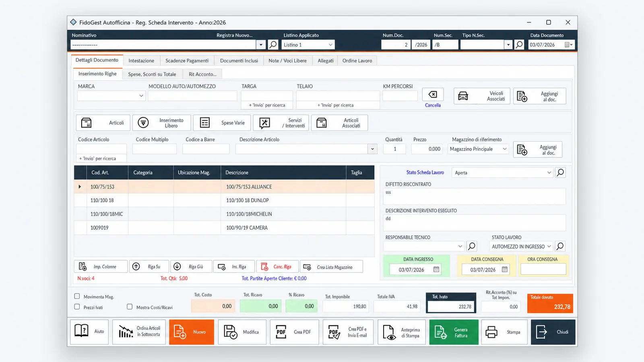644x362 pixels.
Task: Expand the Descrizione Articolo dropdown arrow
Action: [372, 149]
